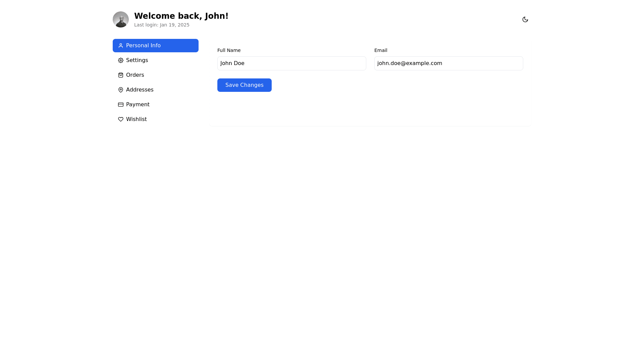
Task: Focus the Full Name input field
Action: (x=291, y=63)
